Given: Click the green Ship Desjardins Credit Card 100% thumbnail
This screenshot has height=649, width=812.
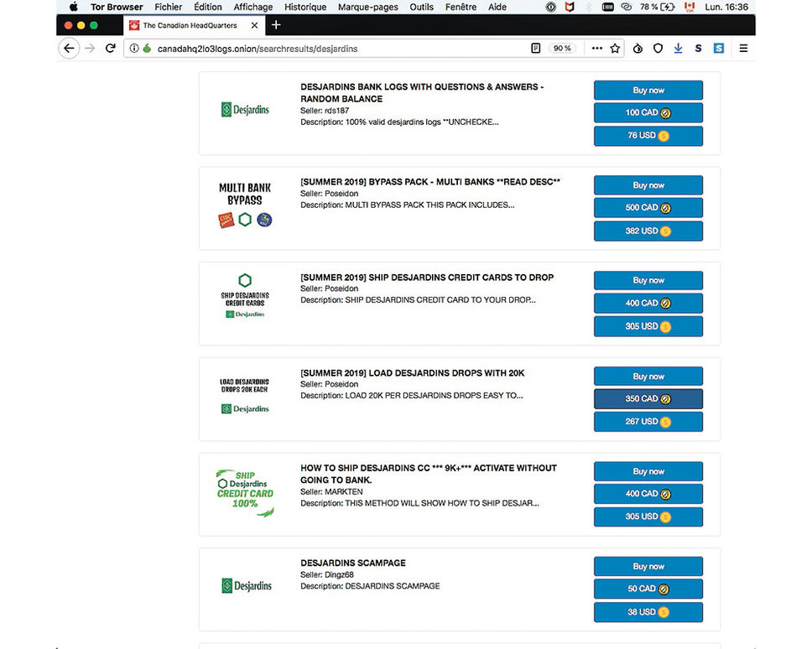Looking at the screenshot, I should 245,493.
